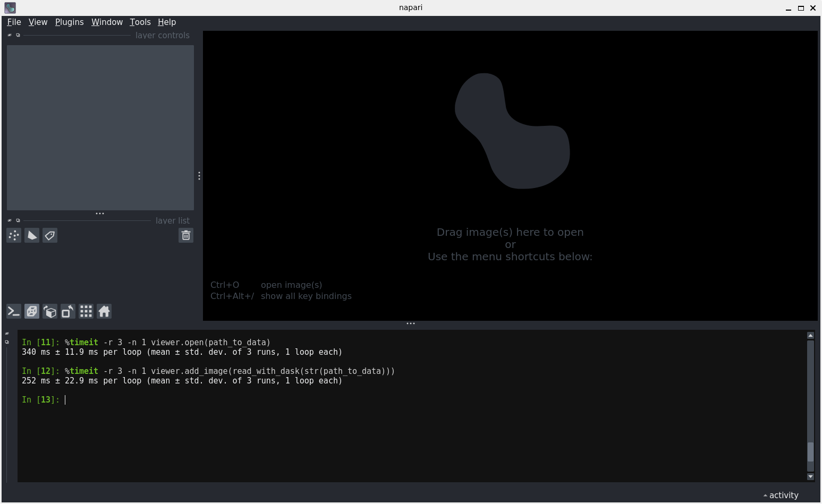Viewport: 822px width, 504px height.
Task: Open the File menu
Action: (x=14, y=22)
